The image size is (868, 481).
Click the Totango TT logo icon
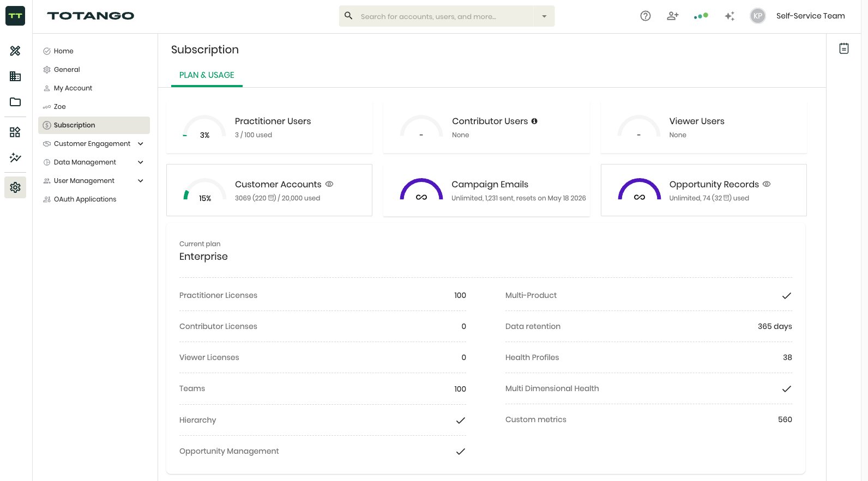coord(15,16)
